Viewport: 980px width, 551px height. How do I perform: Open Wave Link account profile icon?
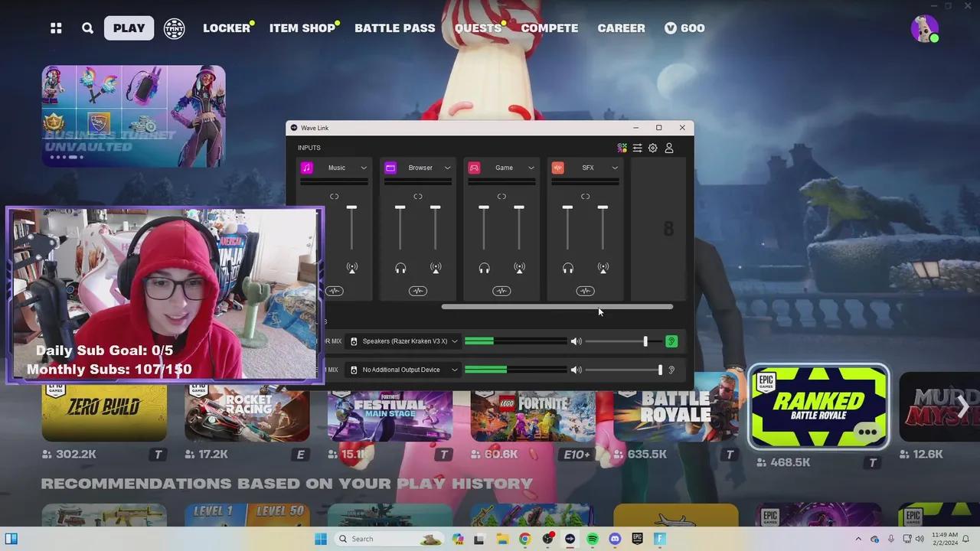[669, 148]
